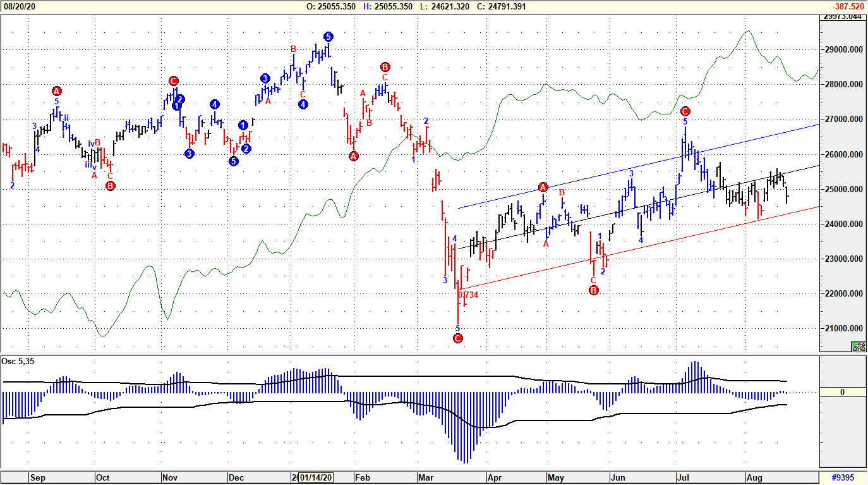Image resolution: width=868 pixels, height=485 pixels.
Task: Click the 27000.000 price axis label
Action: (845, 119)
